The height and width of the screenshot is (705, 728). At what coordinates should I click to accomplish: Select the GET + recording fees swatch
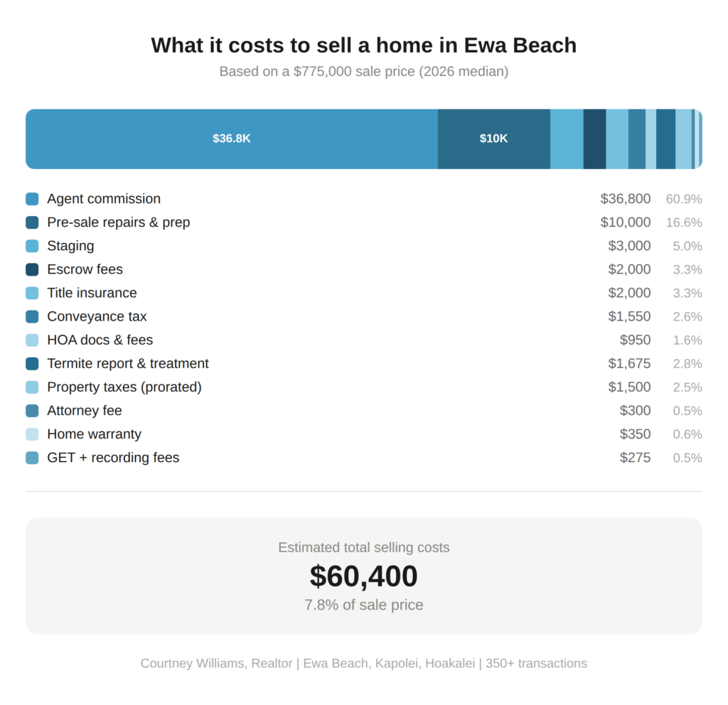32,458
